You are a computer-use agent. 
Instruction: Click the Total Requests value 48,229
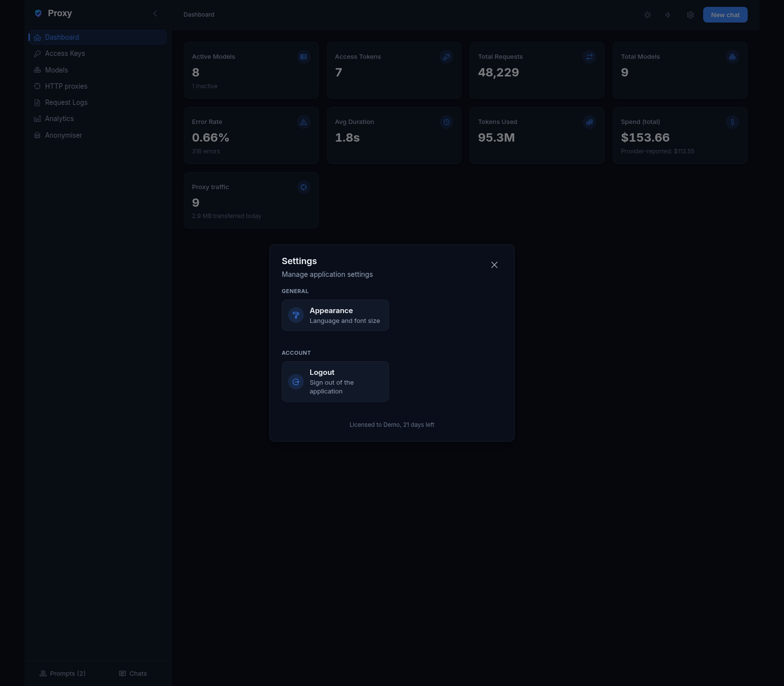tap(498, 73)
